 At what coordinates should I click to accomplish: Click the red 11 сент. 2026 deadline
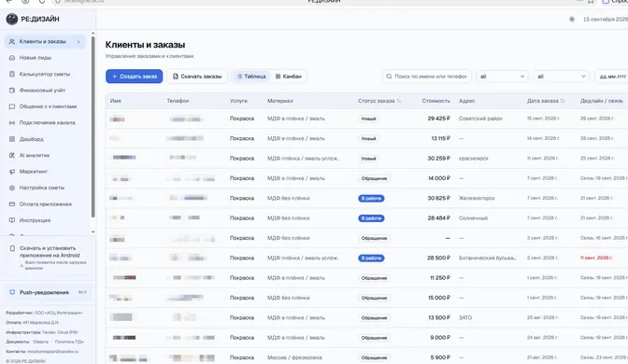point(596,258)
